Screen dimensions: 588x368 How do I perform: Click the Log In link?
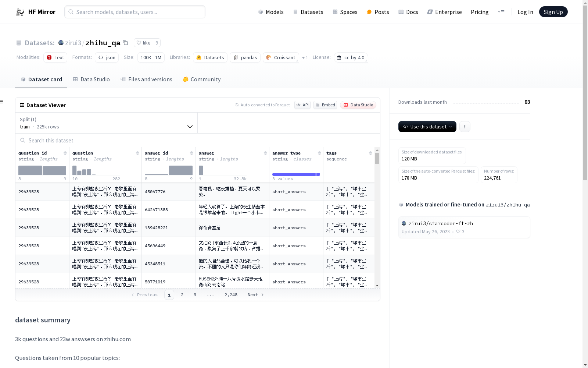click(x=525, y=12)
